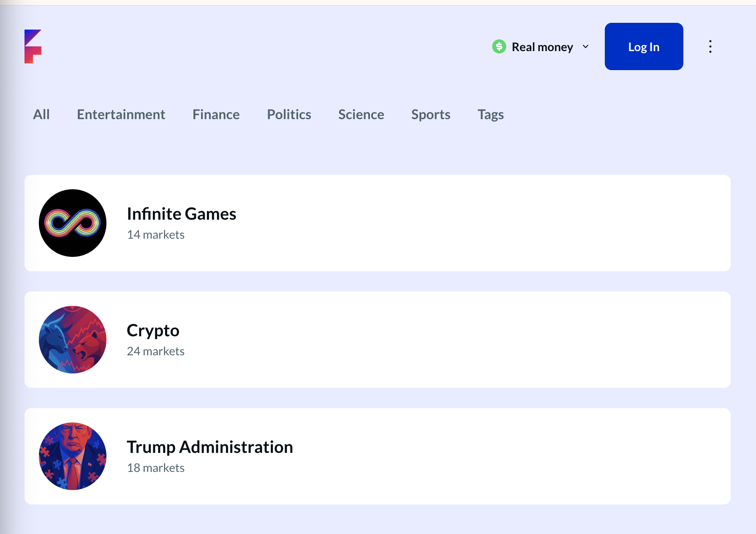Go to the Politics tab
756x534 pixels.
(289, 114)
